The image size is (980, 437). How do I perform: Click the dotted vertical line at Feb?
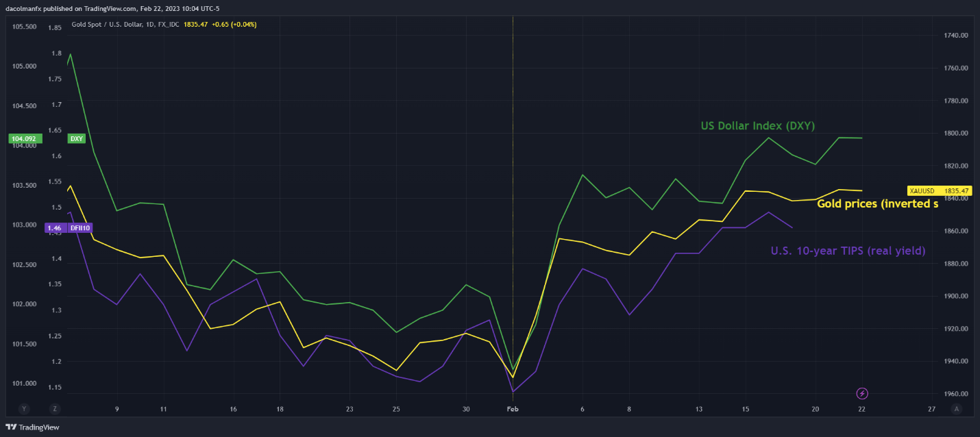click(x=513, y=205)
